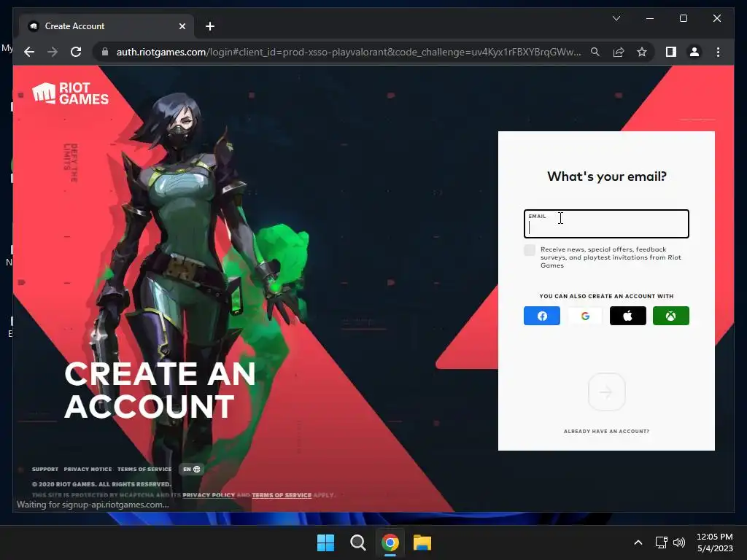Viewport: 747px width, 560px height.
Task: Sign up with the Xbox icon button
Action: (x=671, y=316)
